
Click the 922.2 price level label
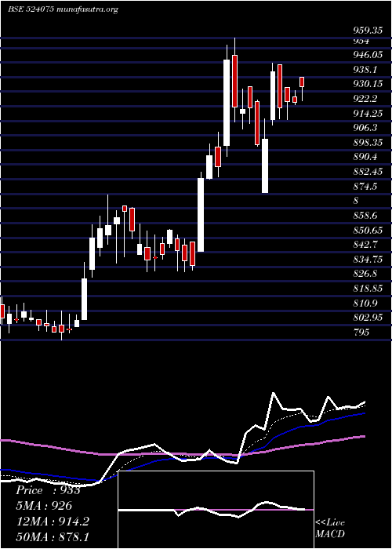point(365,98)
